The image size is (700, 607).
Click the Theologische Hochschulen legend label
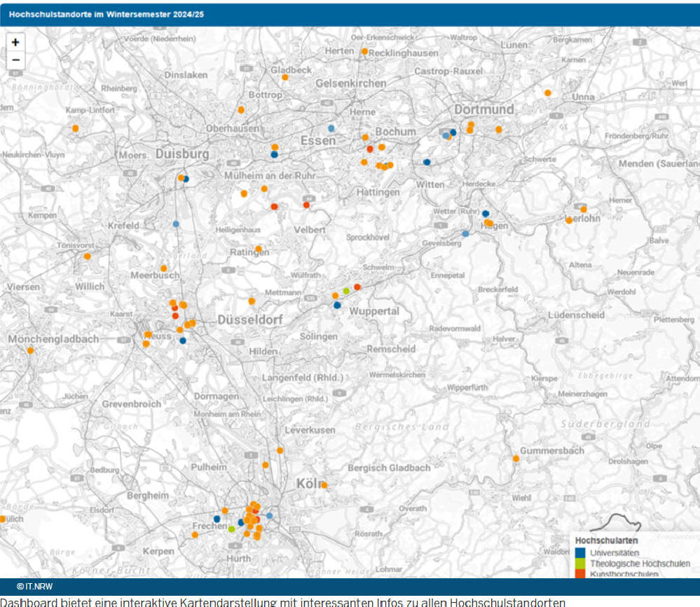click(x=640, y=564)
